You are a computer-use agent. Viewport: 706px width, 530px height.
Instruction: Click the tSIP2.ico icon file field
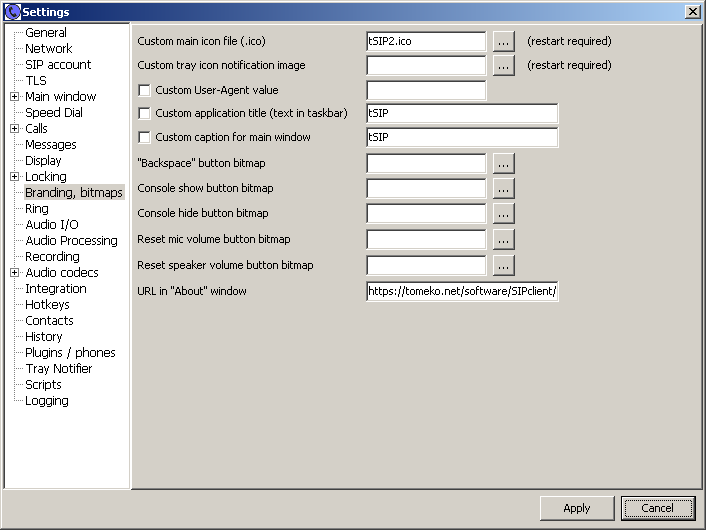coord(426,41)
